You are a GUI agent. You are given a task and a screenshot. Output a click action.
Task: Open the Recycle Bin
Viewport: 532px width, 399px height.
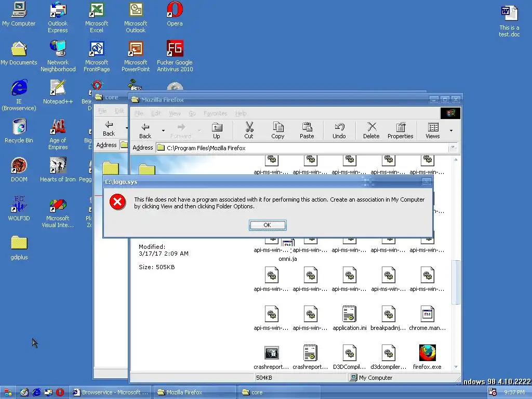19,131
